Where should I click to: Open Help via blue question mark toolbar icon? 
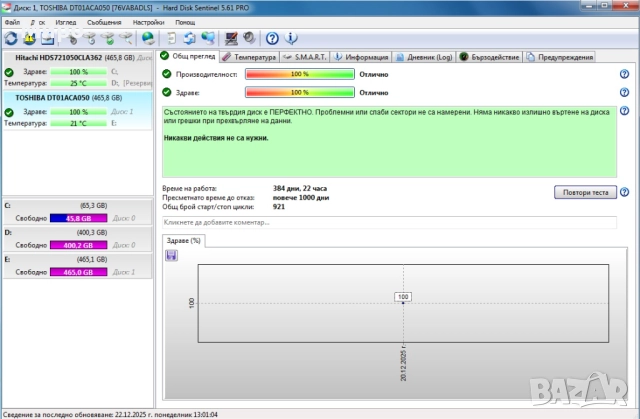(x=274, y=39)
